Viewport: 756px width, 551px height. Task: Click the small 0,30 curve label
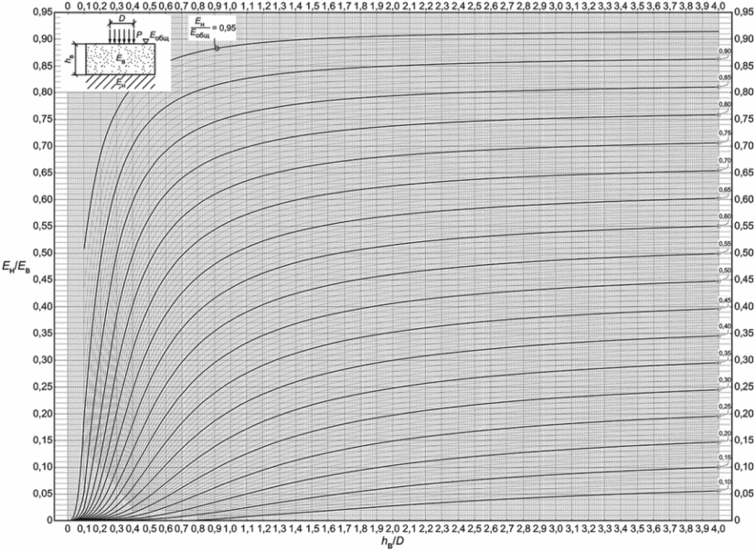[x=725, y=380]
